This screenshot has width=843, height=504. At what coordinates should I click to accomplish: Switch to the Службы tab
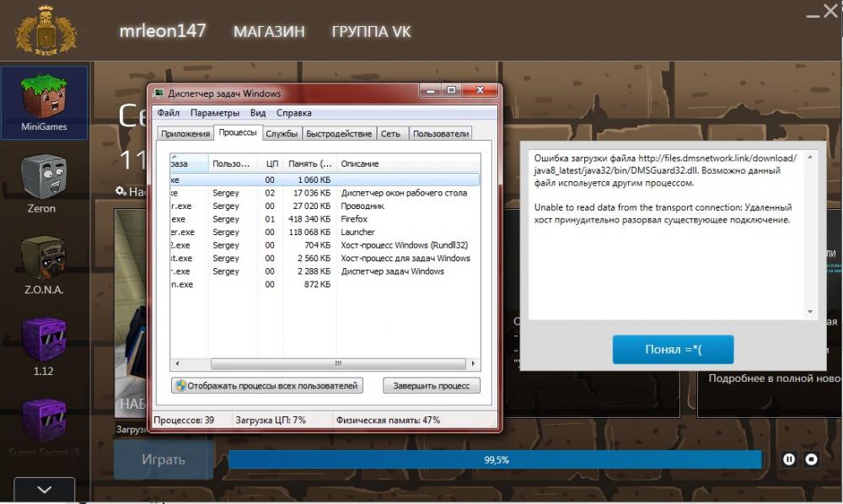tap(282, 134)
